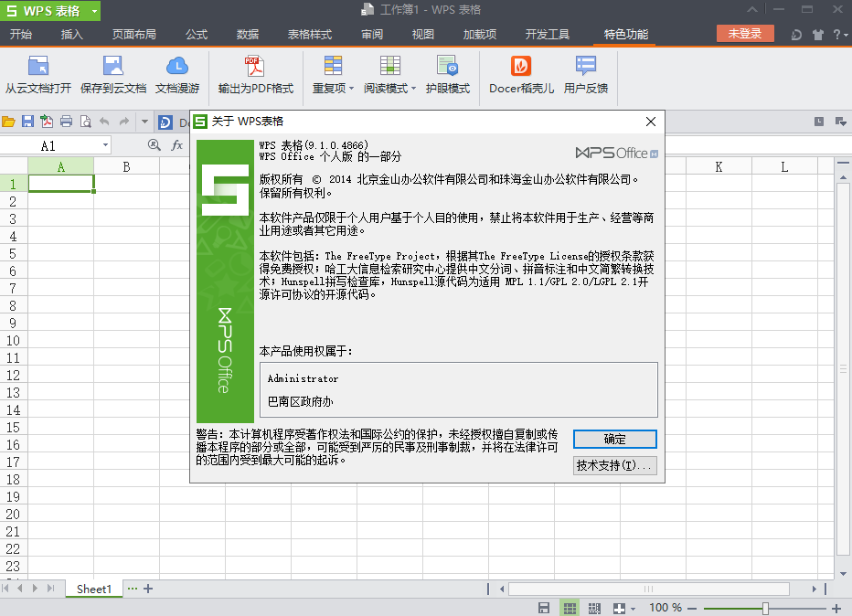
Task: Open the 开发工具 tab
Action: click(548, 34)
